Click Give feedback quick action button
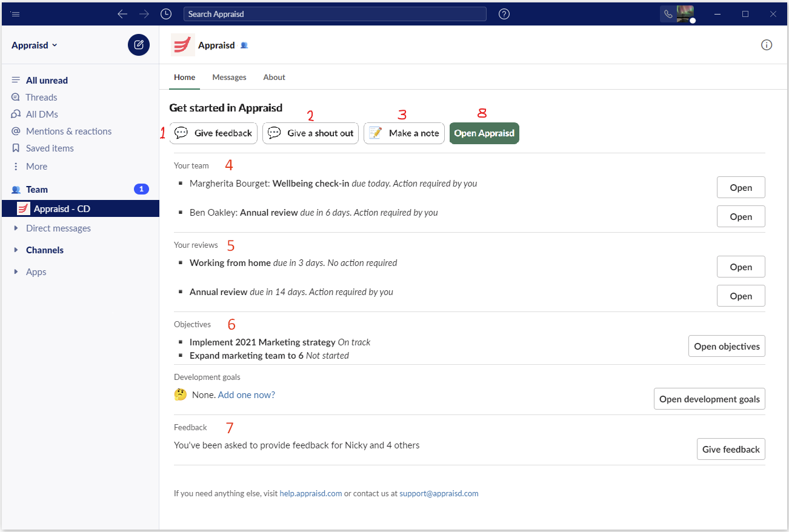789x532 pixels. (x=213, y=133)
